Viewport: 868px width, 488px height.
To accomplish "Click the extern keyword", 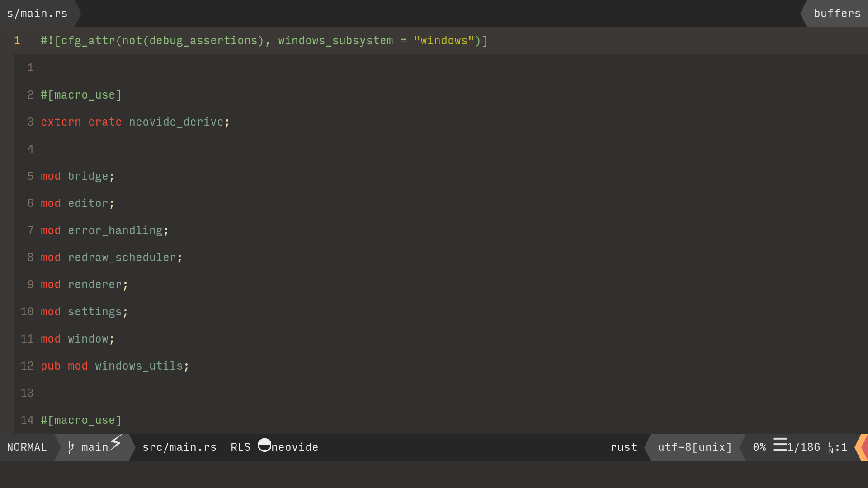I will (61, 122).
